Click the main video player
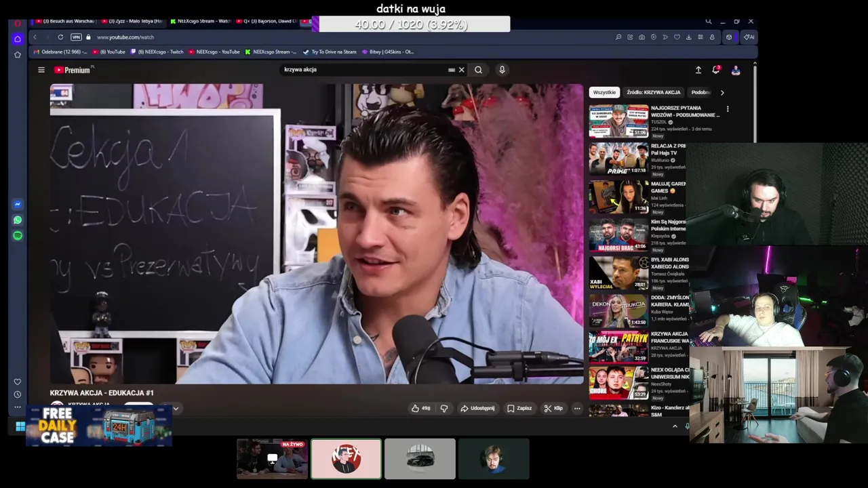The image size is (868, 488). pos(316,234)
